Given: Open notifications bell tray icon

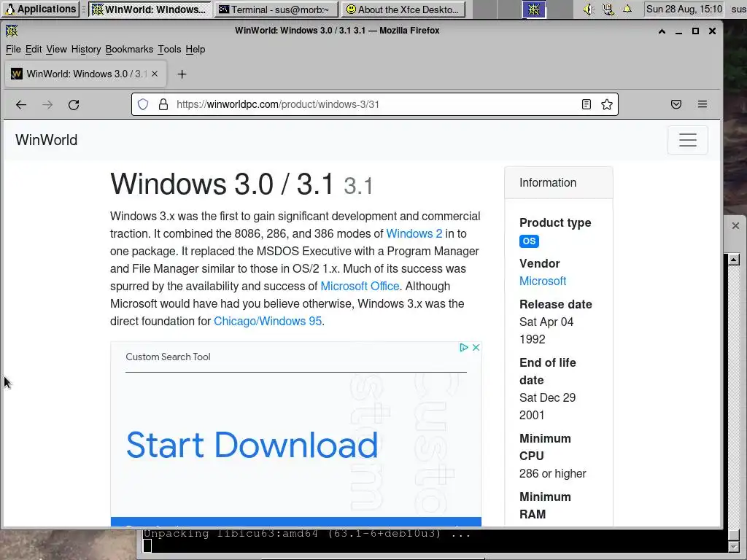Looking at the screenshot, I should coord(627,9).
